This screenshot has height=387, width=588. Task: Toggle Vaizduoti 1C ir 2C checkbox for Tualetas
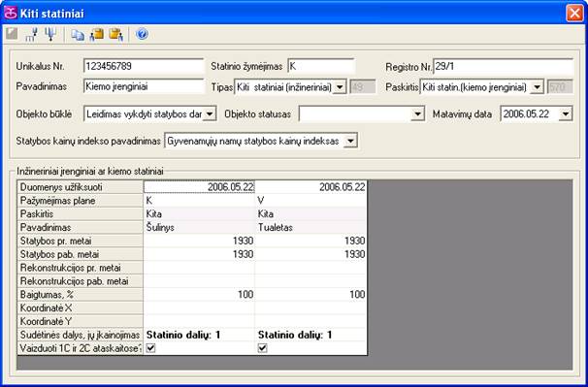click(263, 348)
